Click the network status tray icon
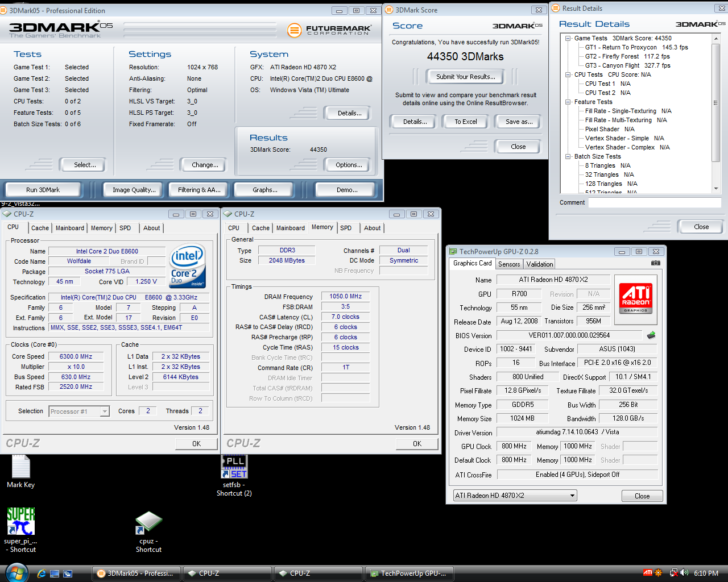 [673, 573]
